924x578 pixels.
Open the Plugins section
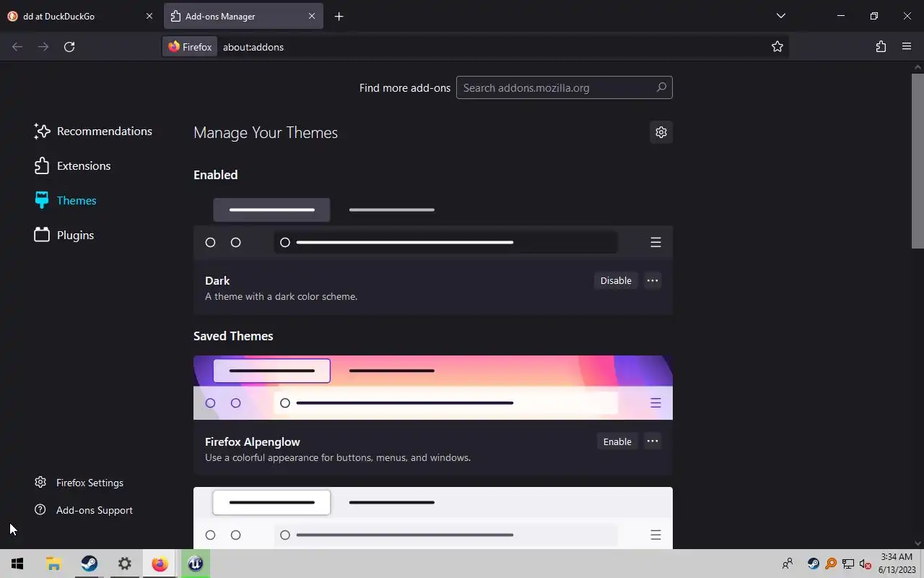point(64,235)
